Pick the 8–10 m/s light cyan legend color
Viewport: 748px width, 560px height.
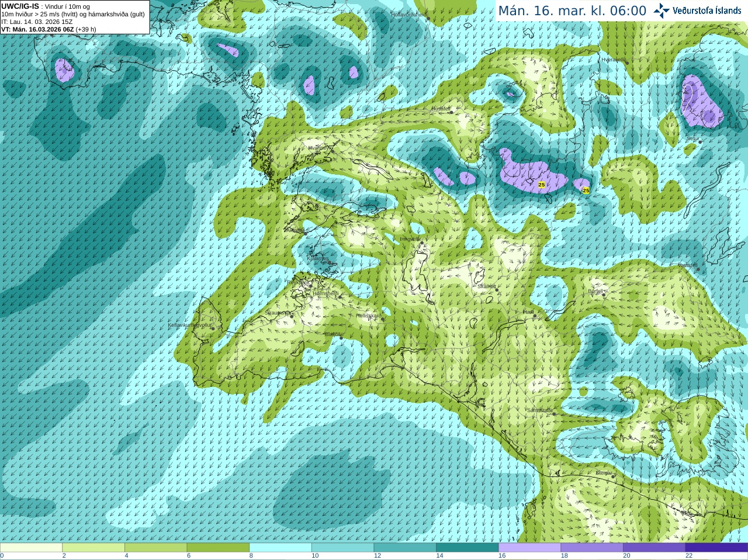coord(280,548)
